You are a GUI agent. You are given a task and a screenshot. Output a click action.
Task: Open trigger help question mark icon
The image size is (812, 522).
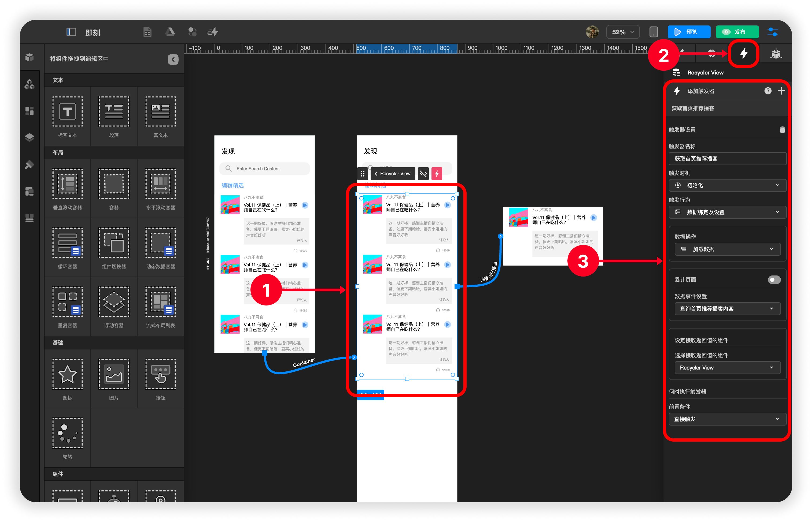point(767,91)
